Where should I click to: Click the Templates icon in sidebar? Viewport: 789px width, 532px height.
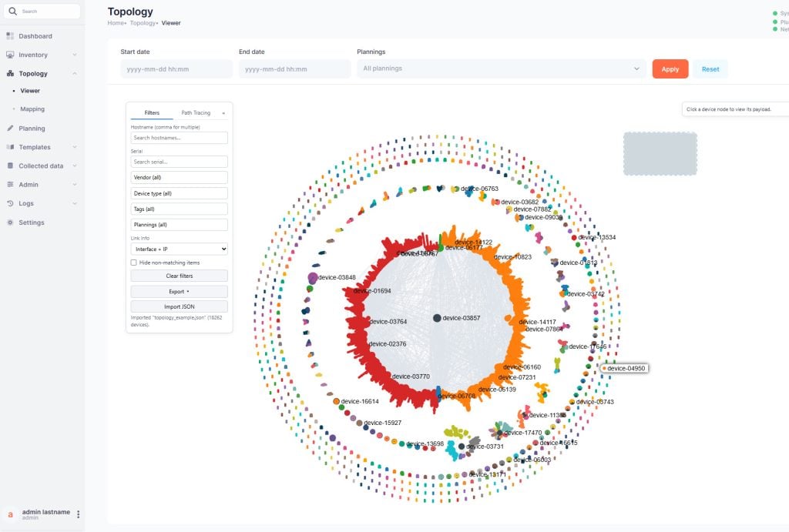[x=10, y=147]
